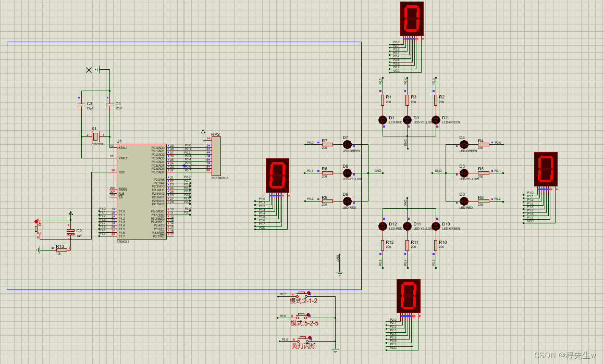Click the reset push button beside C2
The width and height of the screenshot is (604, 364).
(x=37, y=229)
